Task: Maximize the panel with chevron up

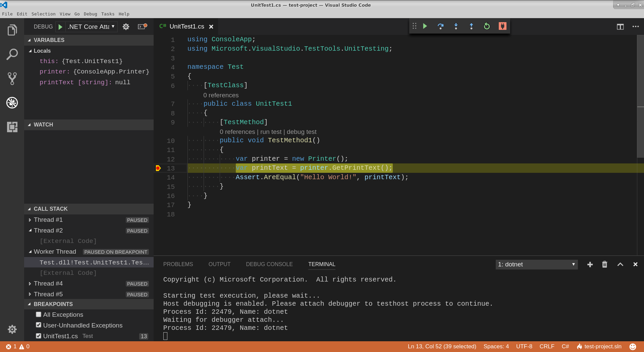Action: tap(620, 264)
